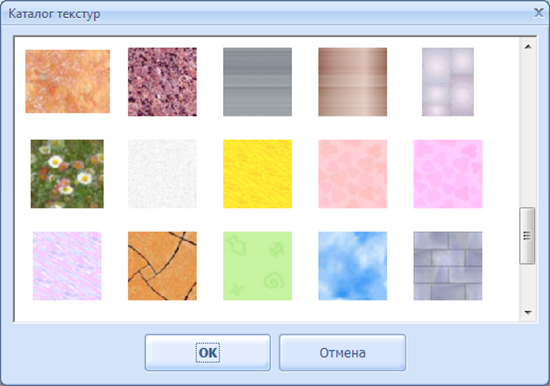Choose the pink granite texture

(x=162, y=82)
